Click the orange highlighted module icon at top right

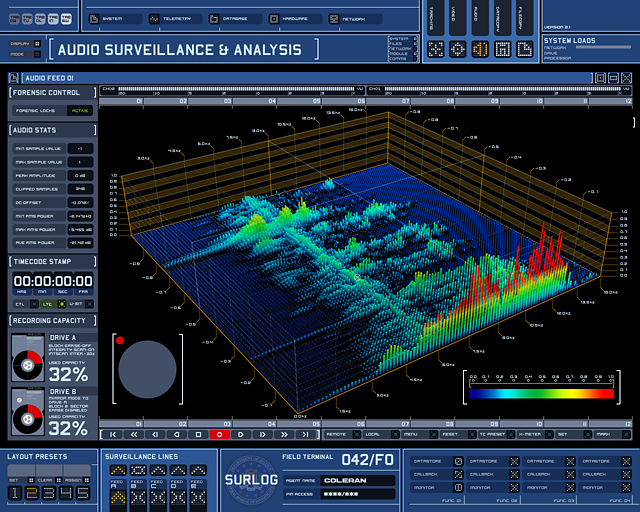(480, 47)
